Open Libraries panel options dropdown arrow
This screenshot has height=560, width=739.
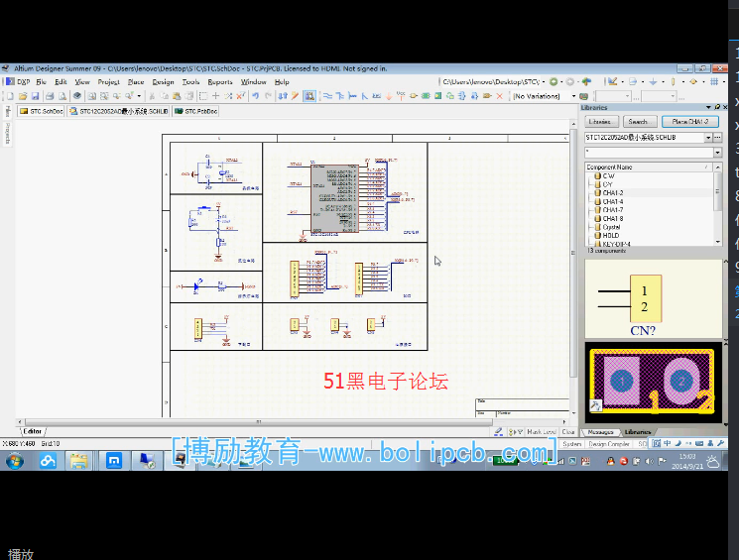tap(708, 107)
